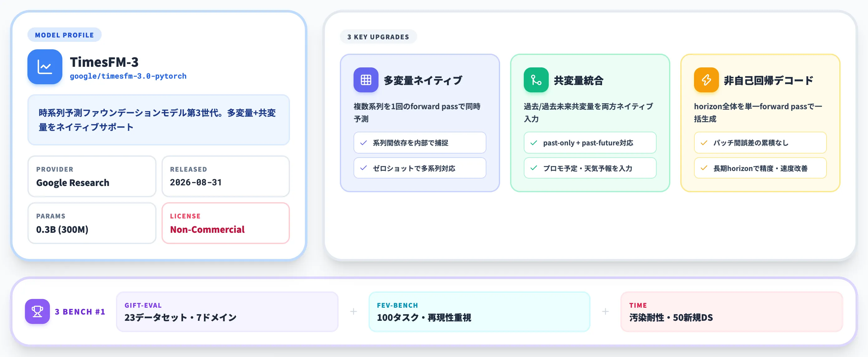Click plus sign between FEV-BENCH and TIME
The image size is (868, 357).
[x=605, y=311]
